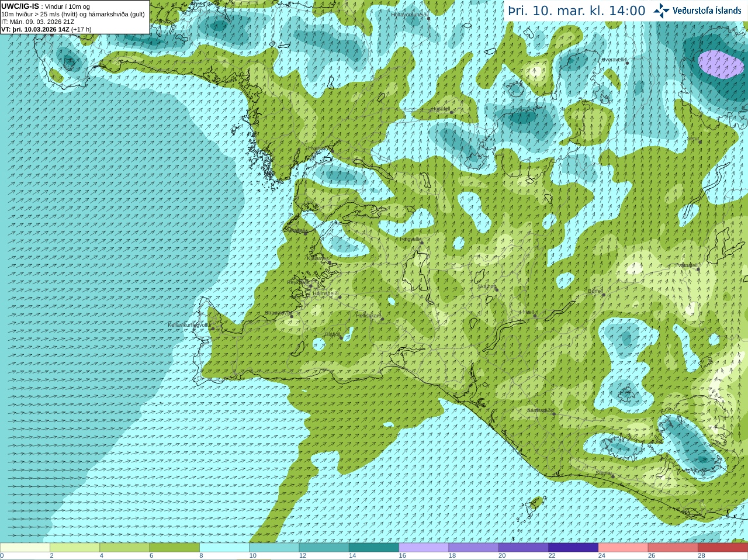Click the Straumsvík station label

coord(277,313)
